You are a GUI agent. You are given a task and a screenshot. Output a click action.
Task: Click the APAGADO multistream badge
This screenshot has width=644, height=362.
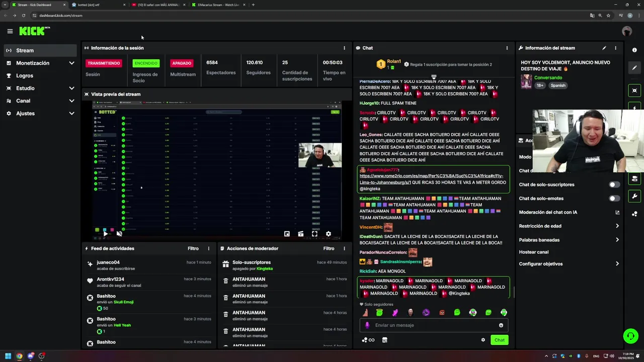(x=182, y=63)
